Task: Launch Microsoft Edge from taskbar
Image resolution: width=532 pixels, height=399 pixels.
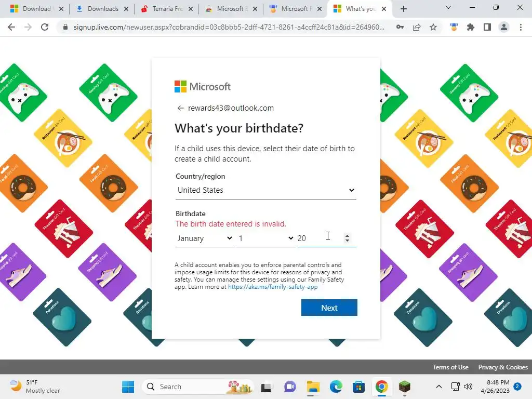Action: point(336,387)
